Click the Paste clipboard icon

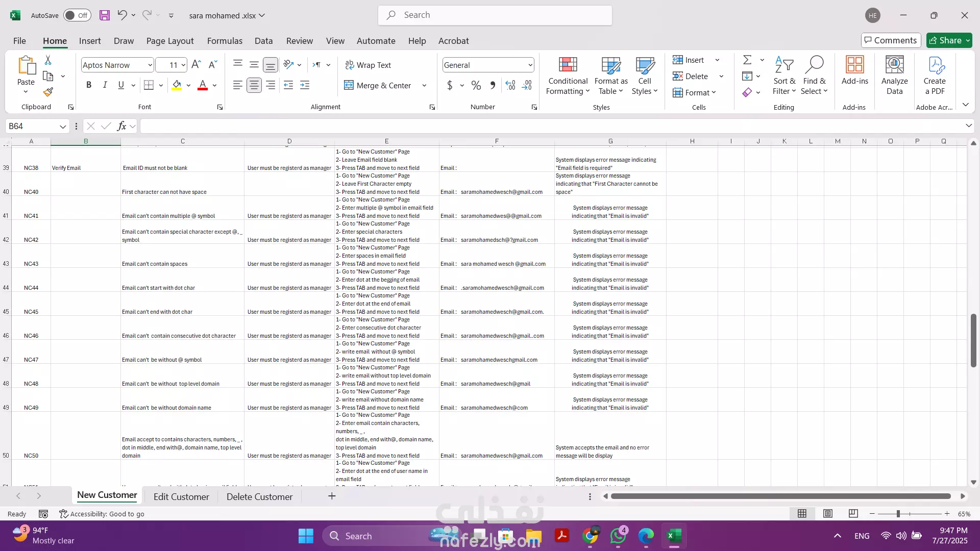pyautogui.click(x=26, y=66)
